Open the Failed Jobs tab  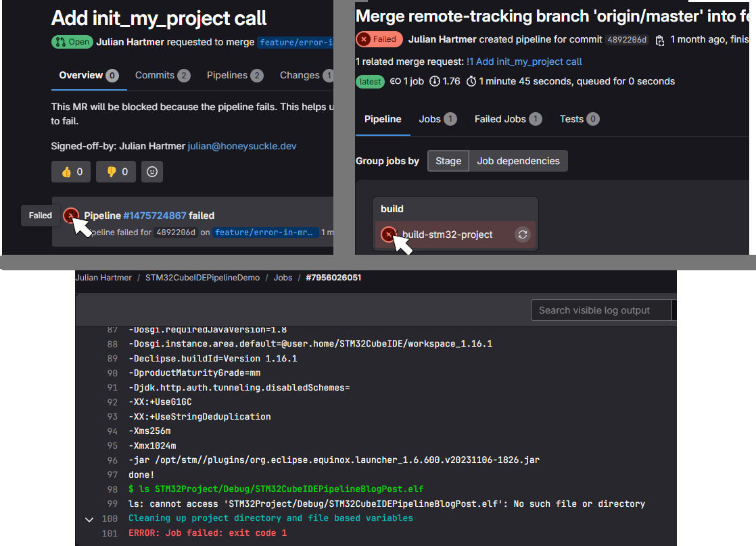point(507,119)
